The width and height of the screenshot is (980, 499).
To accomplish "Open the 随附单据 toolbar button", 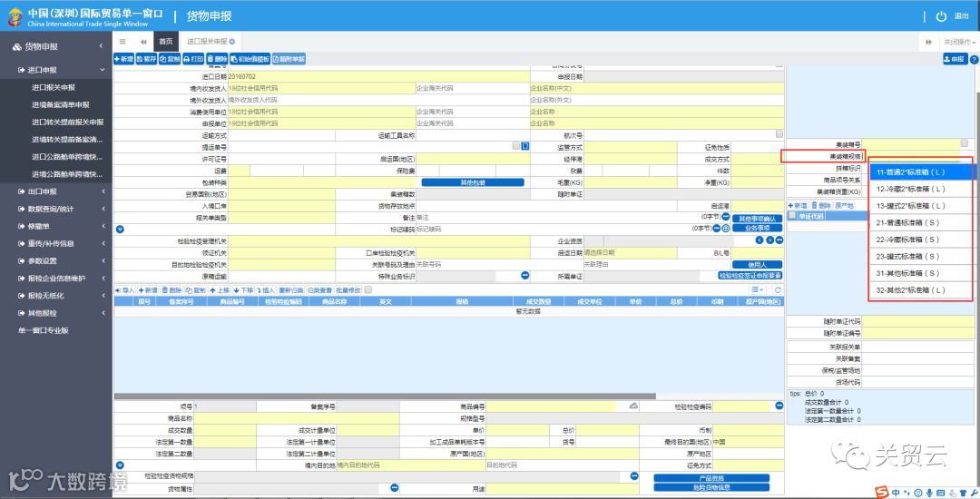I will tap(289, 59).
